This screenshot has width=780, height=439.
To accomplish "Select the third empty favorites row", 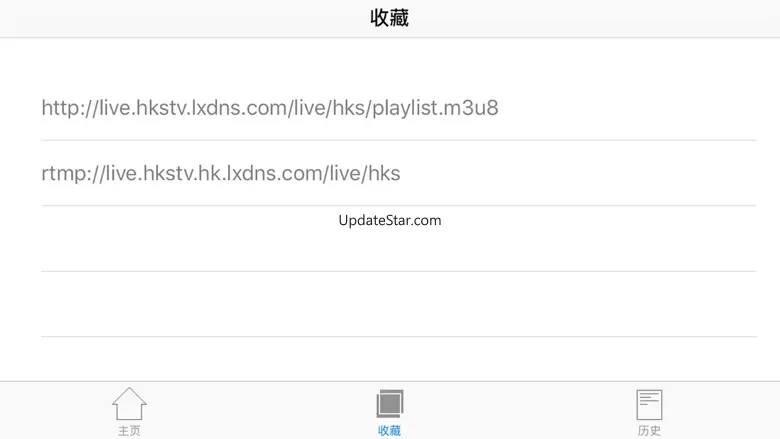I will (398, 239).
